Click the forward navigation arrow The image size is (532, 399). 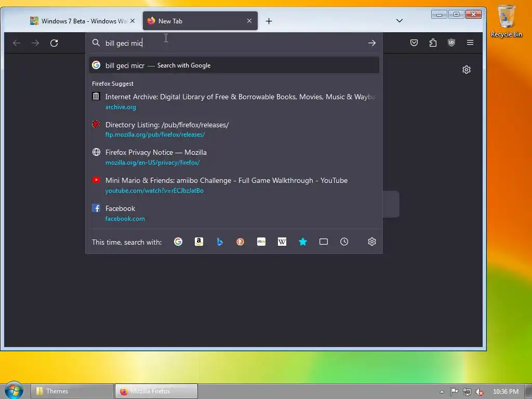tap(35, 43)
